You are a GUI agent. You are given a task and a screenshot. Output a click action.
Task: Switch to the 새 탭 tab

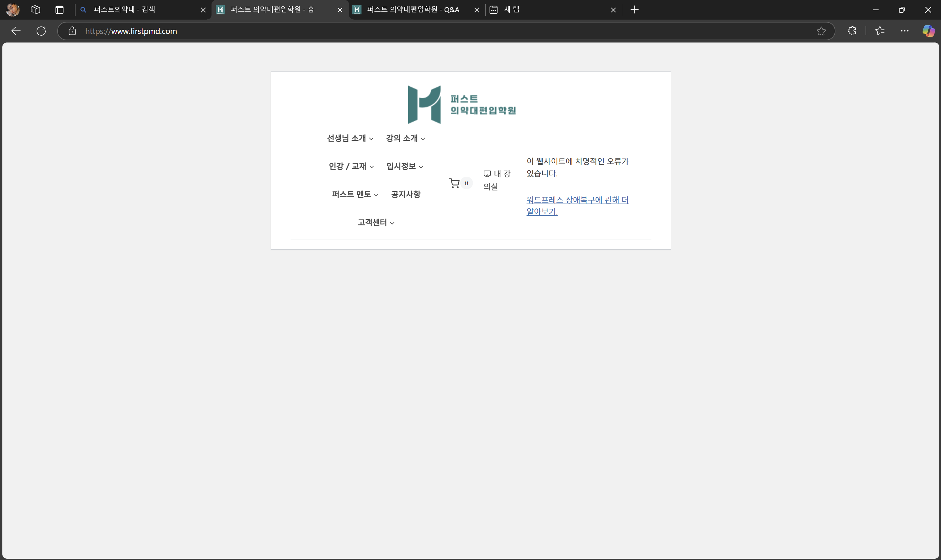tap(553, 10)
